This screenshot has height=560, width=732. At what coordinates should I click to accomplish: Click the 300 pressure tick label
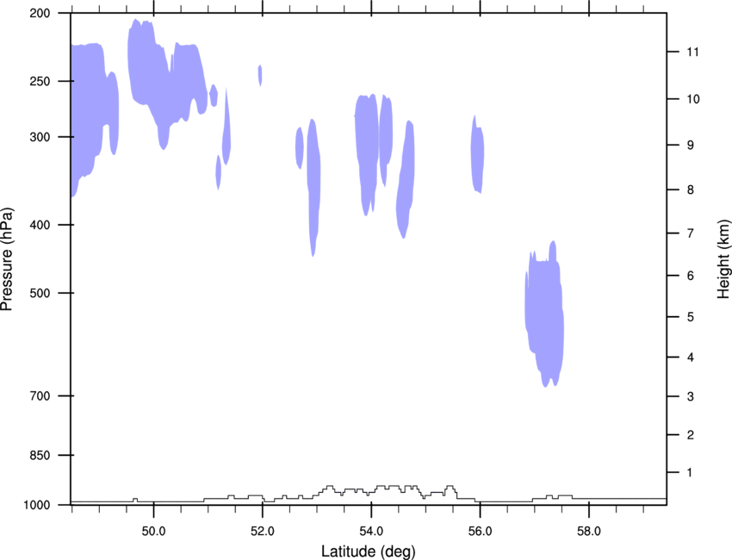pyautogui.click(x=40, y=137)
